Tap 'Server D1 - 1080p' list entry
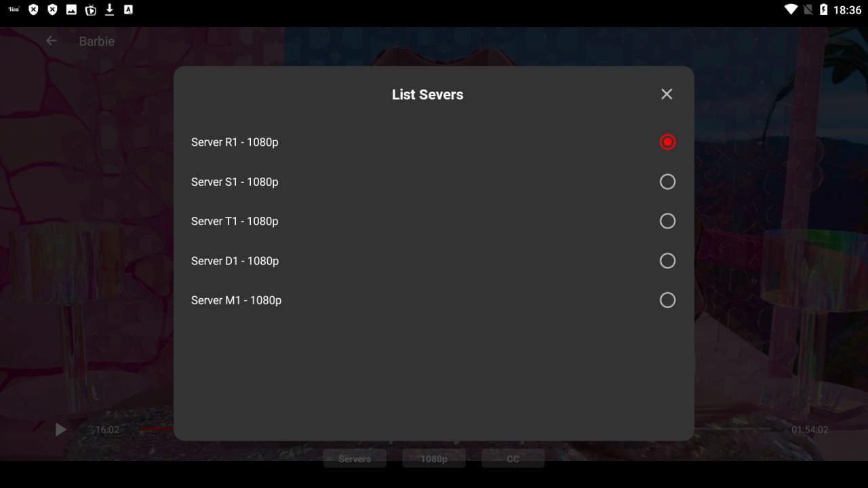Image resolution: width=868 pixels, height=488 pixels. [235, 261]
